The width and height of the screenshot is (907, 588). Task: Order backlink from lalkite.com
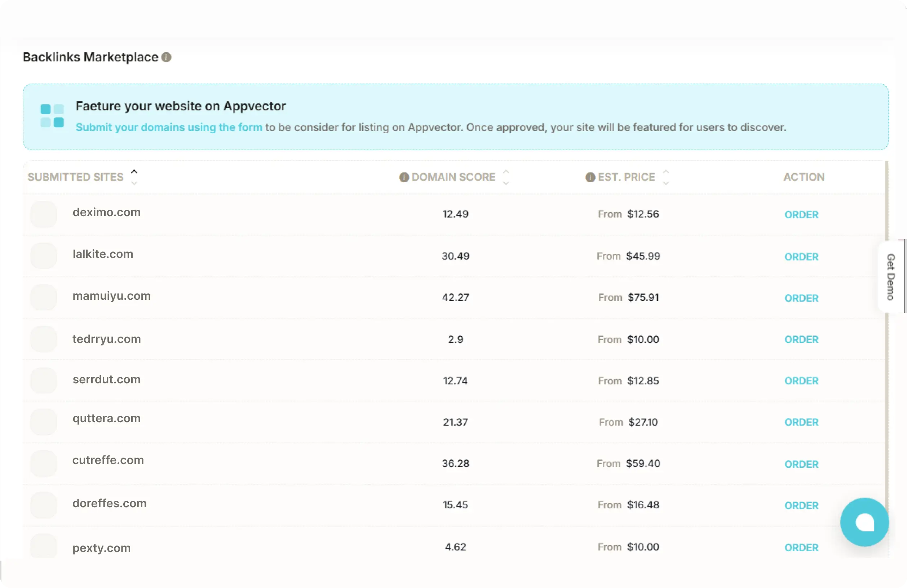801,257
